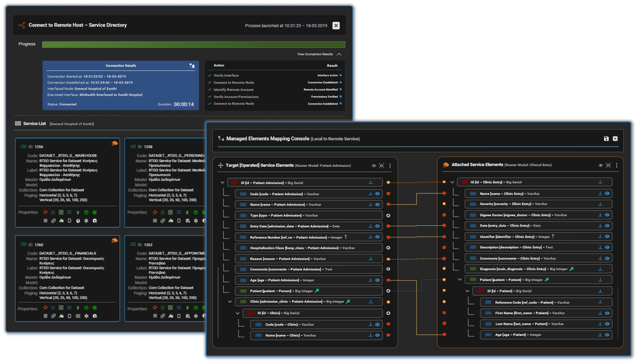The width and height of the screenshot is (639, 364).
Task: Toggle eye icon on Code Patient Admission row
Action: [378, 194]
